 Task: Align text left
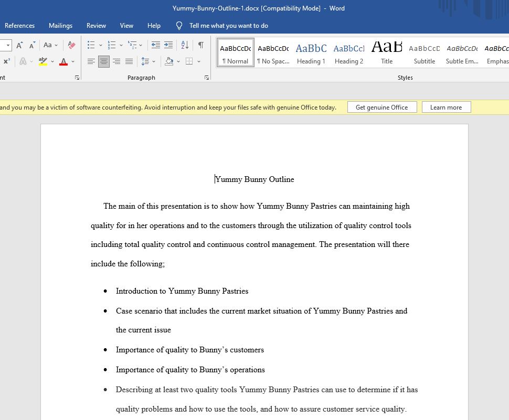(91, 61)
